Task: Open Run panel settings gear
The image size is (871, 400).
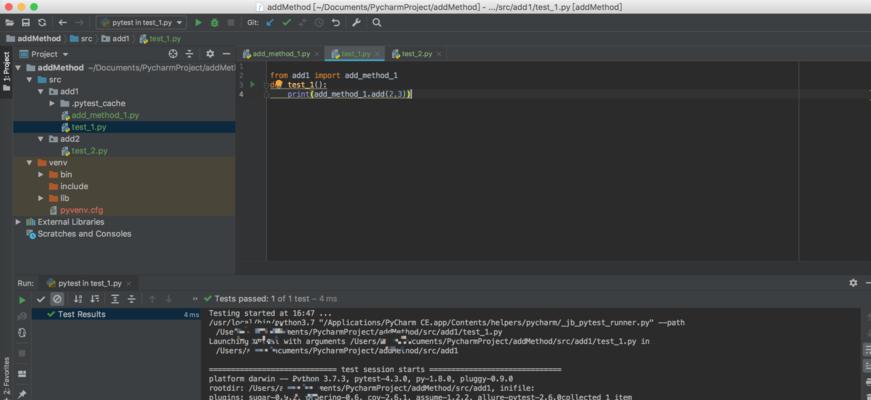Action: coord(853,283)
